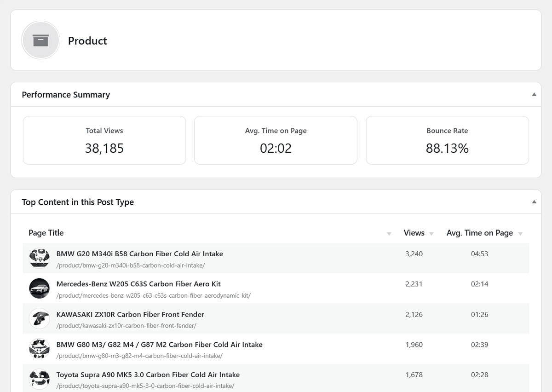Click the Bounce Rate metric card
The height and width of the screenshot is (392, 552).
pos(447,140)
